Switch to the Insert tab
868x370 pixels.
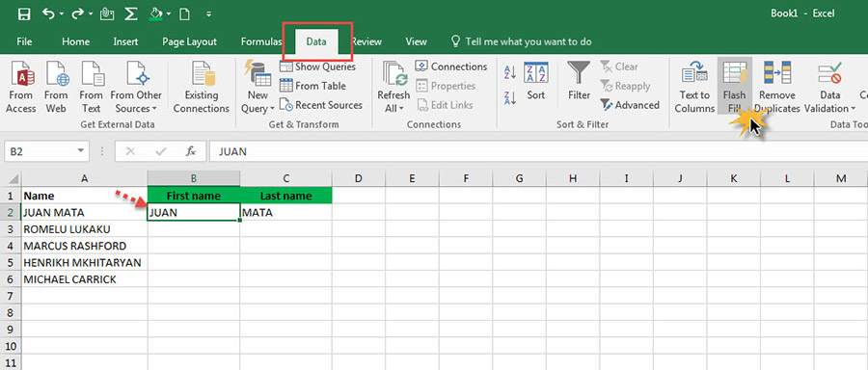(125, 41)
